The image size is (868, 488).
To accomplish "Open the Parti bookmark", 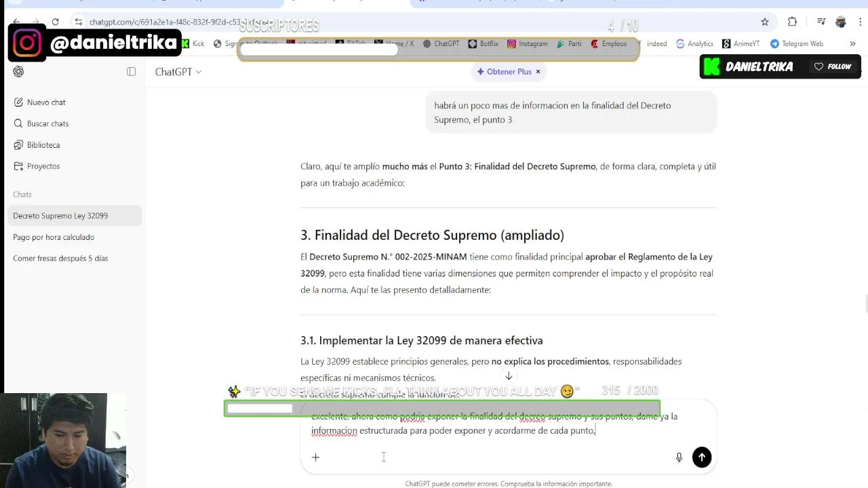I will point(569,43).
